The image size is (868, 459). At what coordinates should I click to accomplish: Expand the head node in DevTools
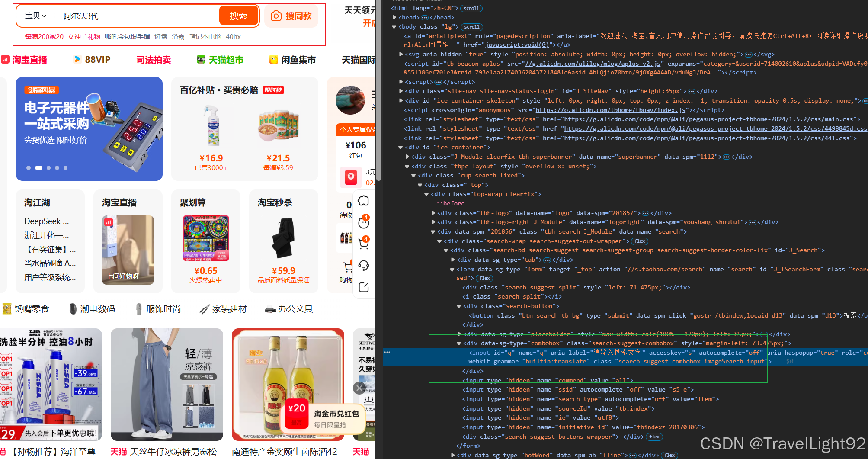click(x=394, y=17)
